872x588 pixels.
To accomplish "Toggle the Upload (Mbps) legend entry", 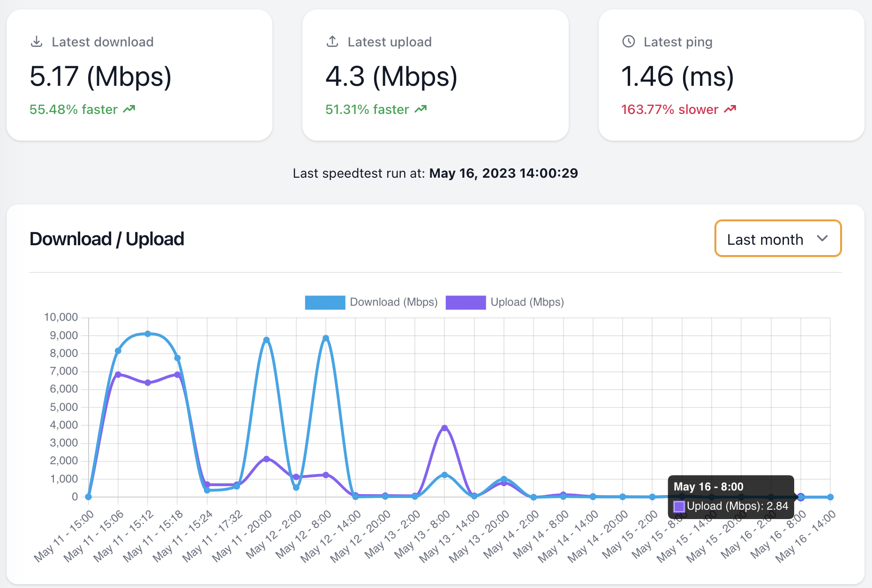I will (x=527, y=302).
